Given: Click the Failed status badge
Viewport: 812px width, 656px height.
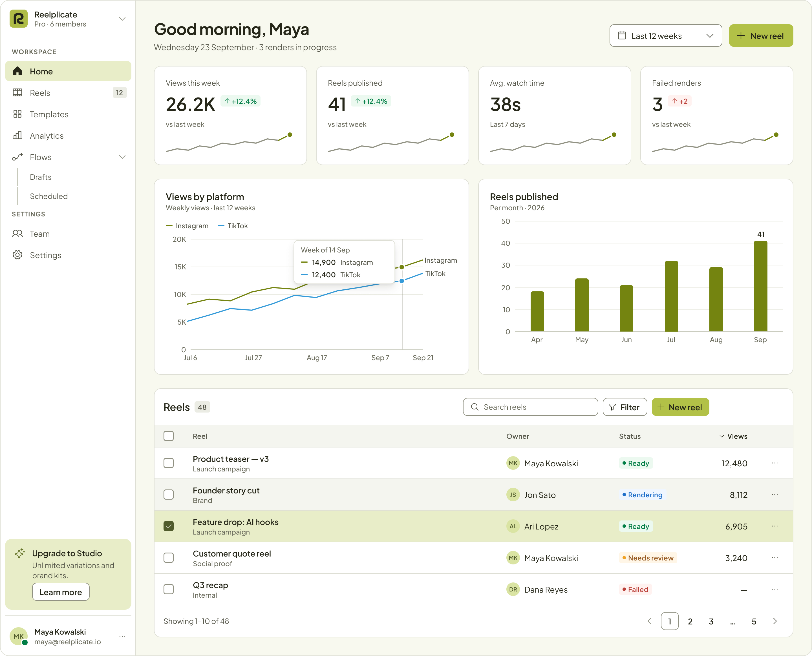Looking at the screenshot, I should click(635, 589).
